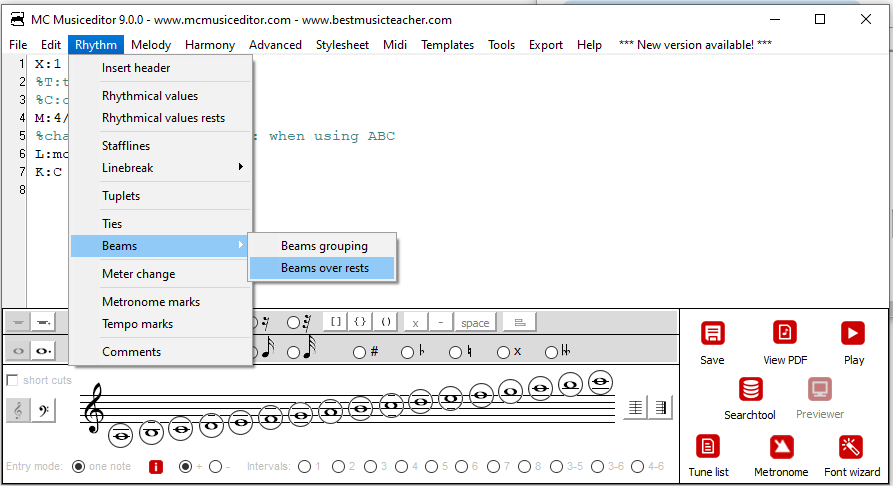This screenshot has width=893, height=486.
Task: Select the treble clef button
Action: pyautogui.click(x=18, y=410)
